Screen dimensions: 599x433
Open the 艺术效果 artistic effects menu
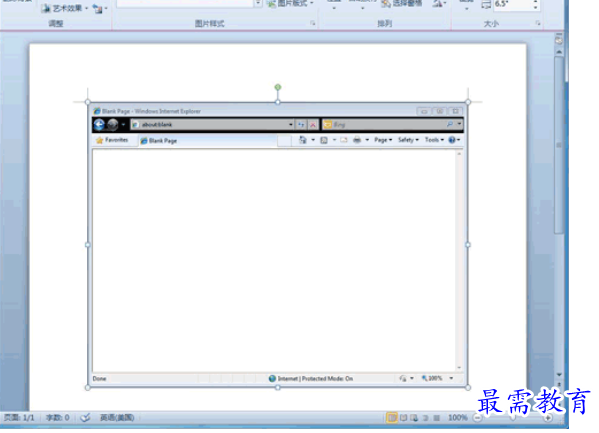65,8
